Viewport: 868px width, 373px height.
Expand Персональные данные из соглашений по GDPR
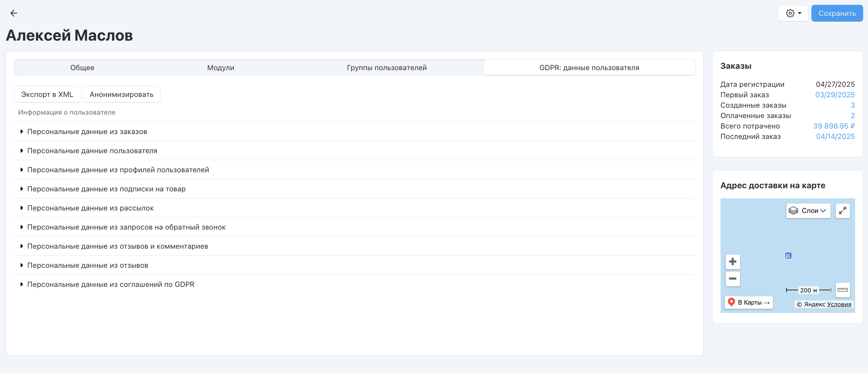coord(111,284)
